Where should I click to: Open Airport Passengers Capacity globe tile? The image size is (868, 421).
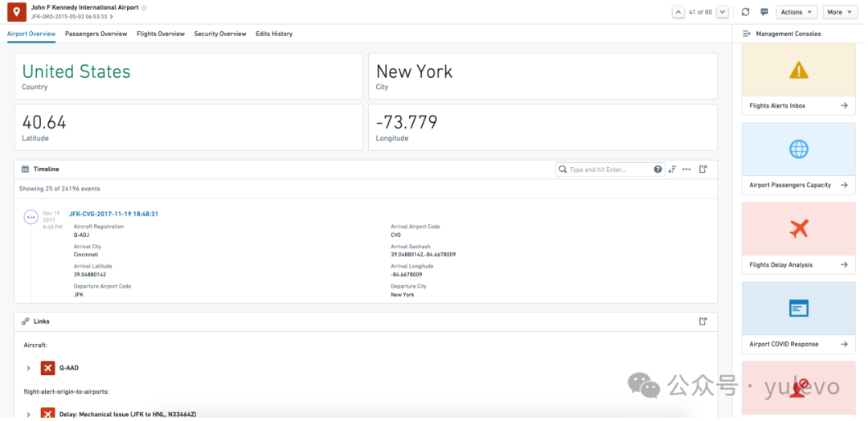click(798, 149)
